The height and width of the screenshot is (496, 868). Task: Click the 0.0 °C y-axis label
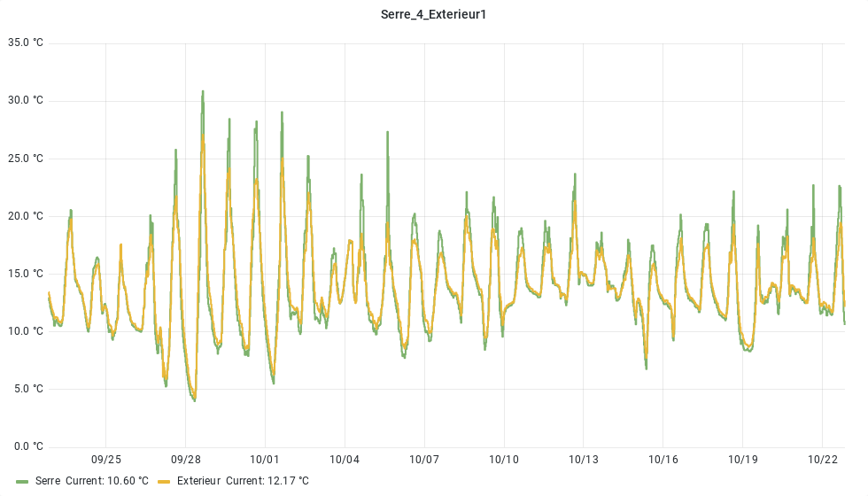click(27, 446)
